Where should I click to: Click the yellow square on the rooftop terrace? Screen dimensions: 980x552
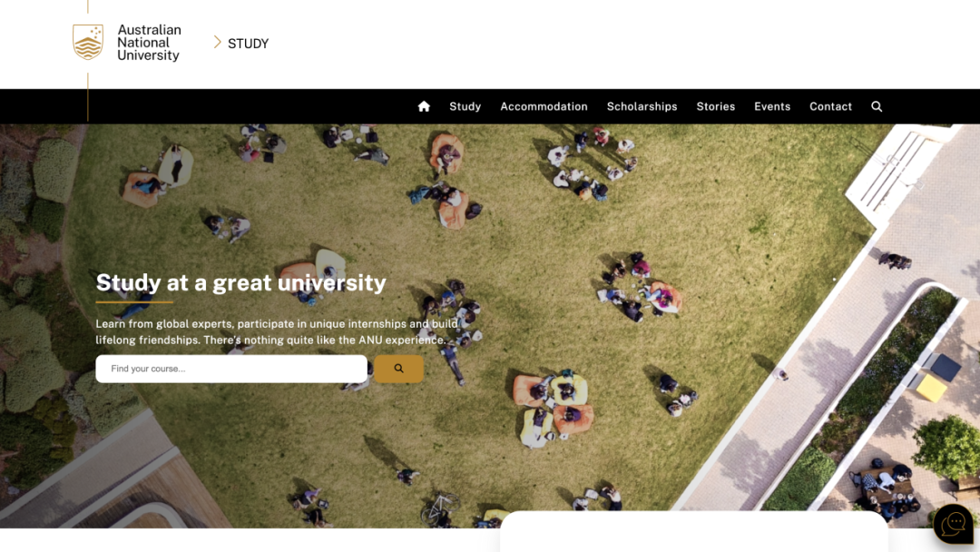coord(931,389)
